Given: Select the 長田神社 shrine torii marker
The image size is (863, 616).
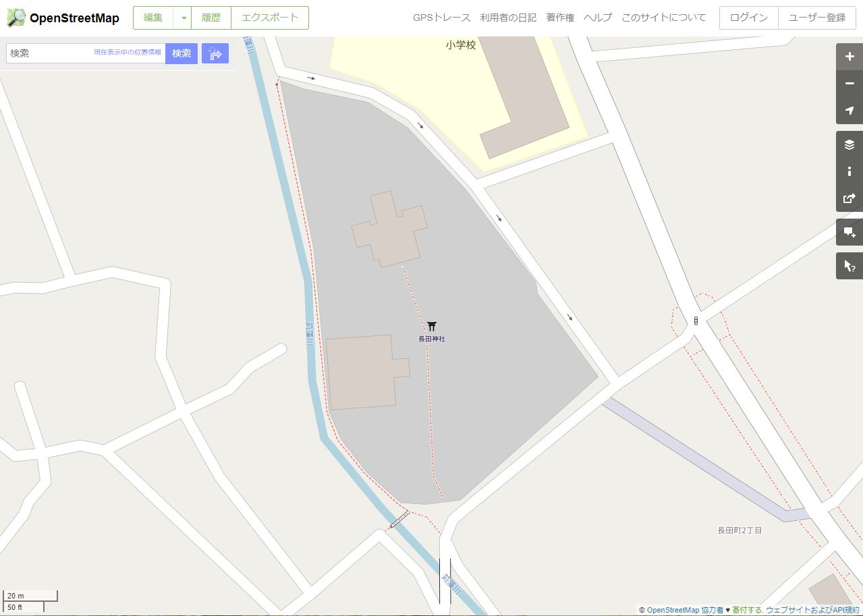Looking at the screenshot, I should click(432, 327).
